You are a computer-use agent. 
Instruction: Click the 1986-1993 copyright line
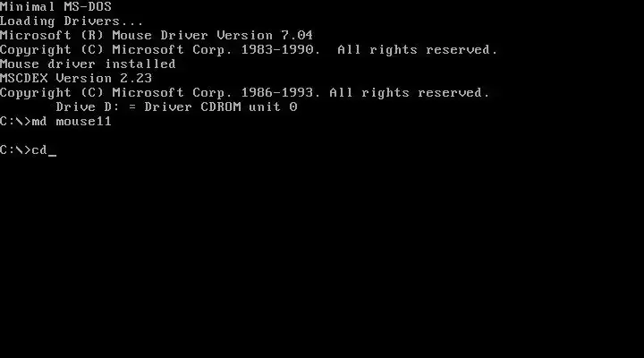click(x=245, y=93)
